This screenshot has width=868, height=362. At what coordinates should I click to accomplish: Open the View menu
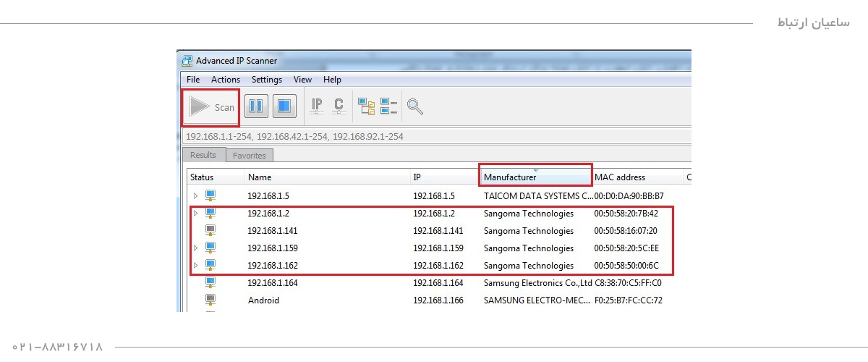pyautogui.click(x=303, y=80)
